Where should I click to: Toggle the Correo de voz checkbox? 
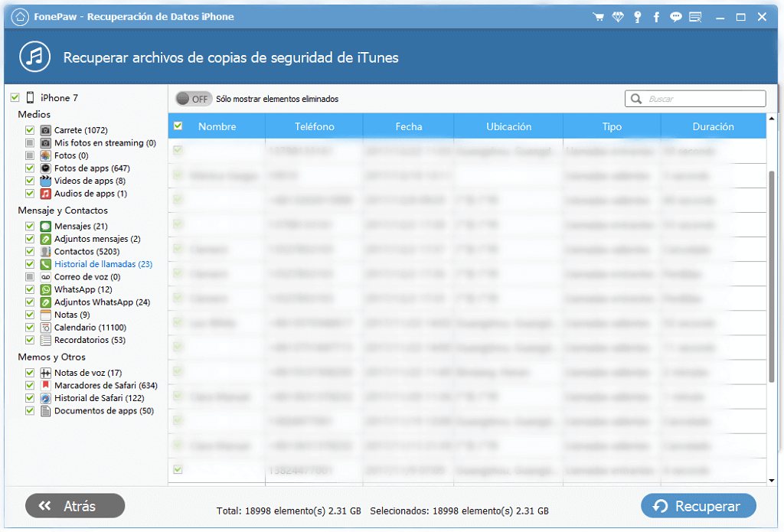point(30,277)
